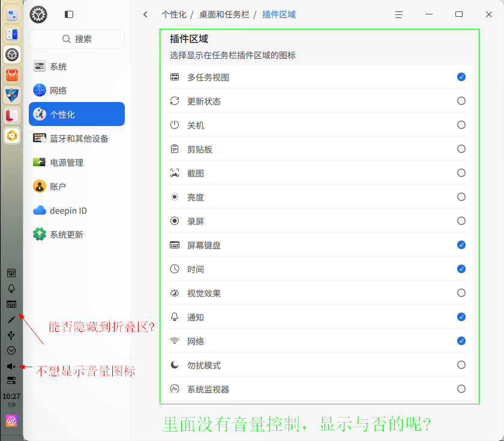Viewport: 504px width, 441px height.
Task: Open Control Center gear in dock
Action: click(12, 55)
